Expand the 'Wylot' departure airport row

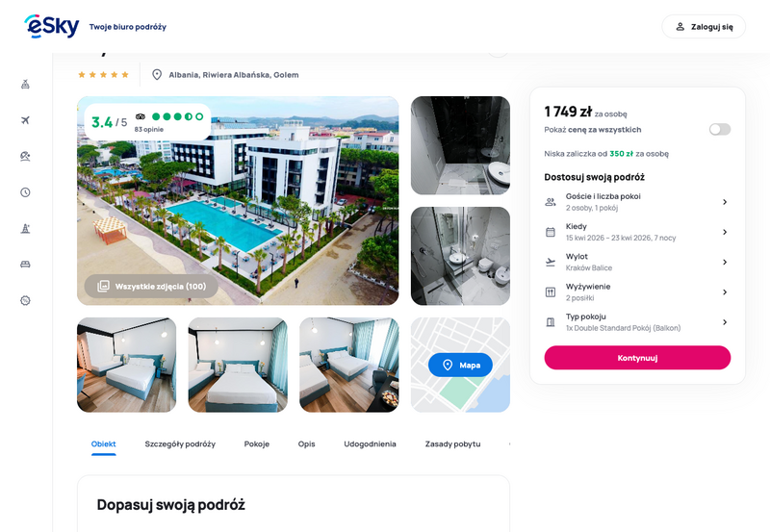[637, 262]
